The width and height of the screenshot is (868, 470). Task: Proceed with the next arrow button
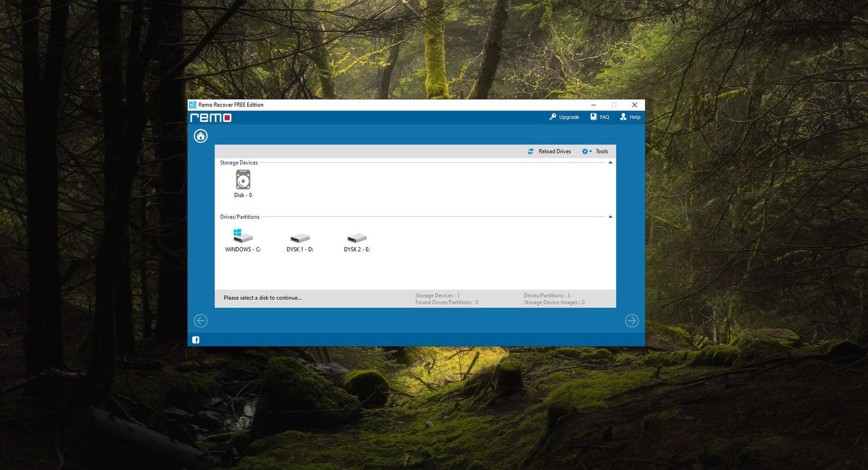632,321
